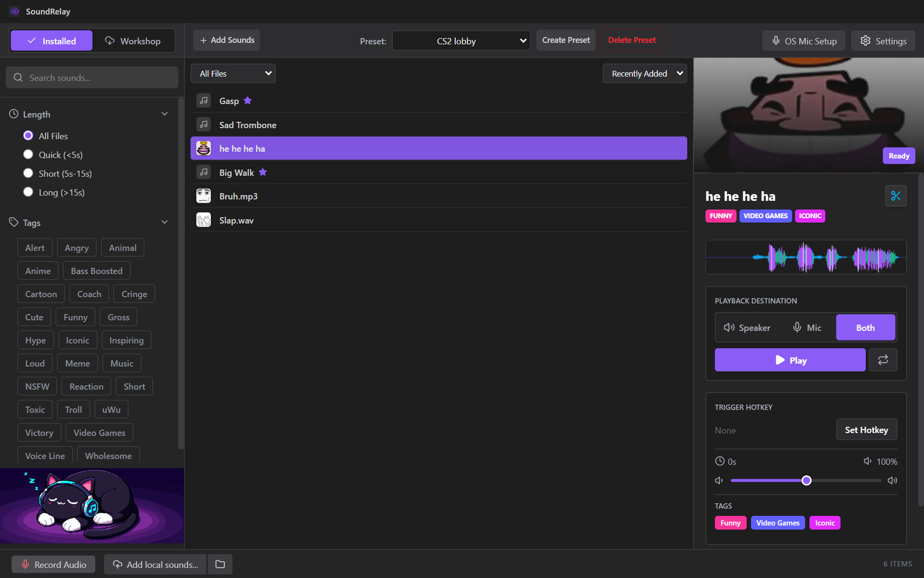Click the waveform preview
924x578 pixels.
(806, 257)
